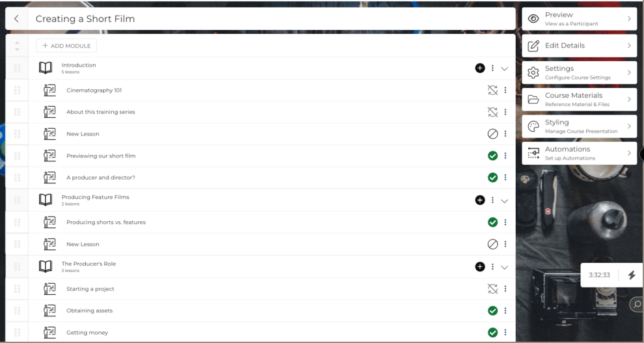Image resolution: width=644 pixels, height=343 pixels.
Task: Click the lightning bolt icon near the timer
Action: coord(632,275)
